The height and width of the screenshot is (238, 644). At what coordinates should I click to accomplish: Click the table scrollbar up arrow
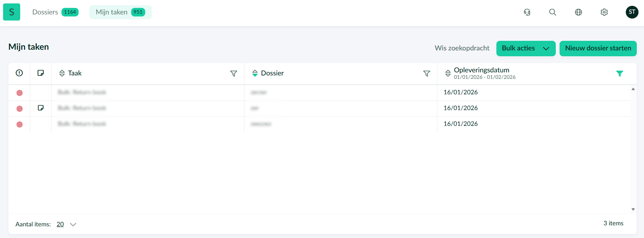633,89
